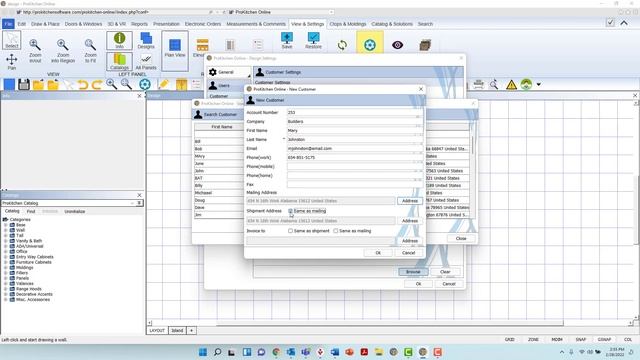Select the Select tool in the ribbon
This screenshot has width=640, height=360.
click(11, 40)
